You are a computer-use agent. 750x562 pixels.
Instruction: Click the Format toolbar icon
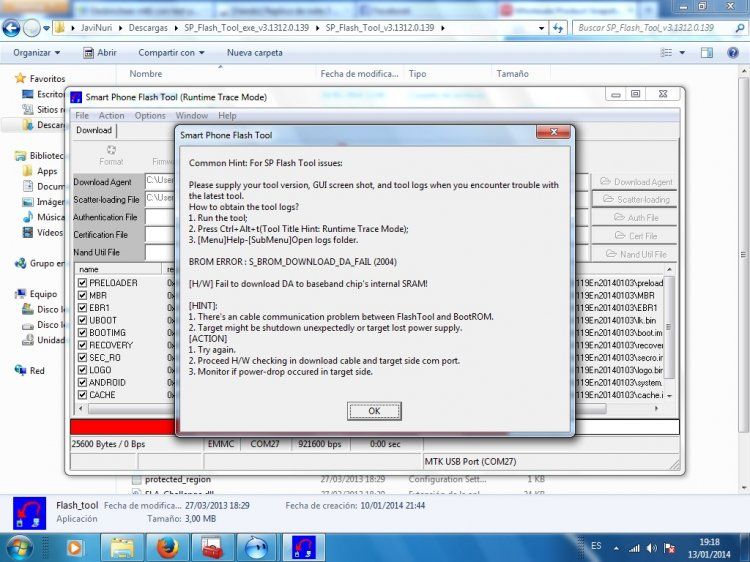coord(111,155)
